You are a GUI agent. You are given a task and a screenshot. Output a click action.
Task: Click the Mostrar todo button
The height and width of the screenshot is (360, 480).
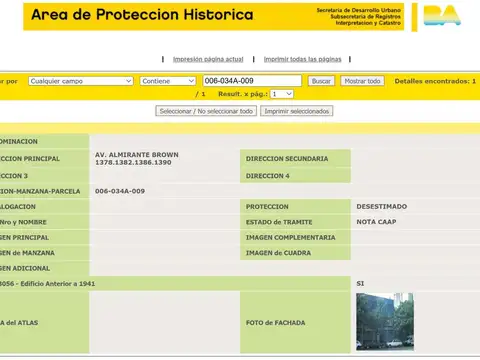pyautogui.click(x=362, y=81)
